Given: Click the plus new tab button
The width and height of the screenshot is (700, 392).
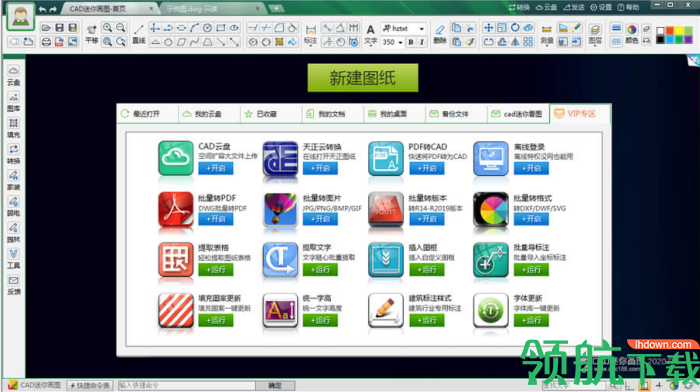Looking at the screenshot, I should (276, 8).
